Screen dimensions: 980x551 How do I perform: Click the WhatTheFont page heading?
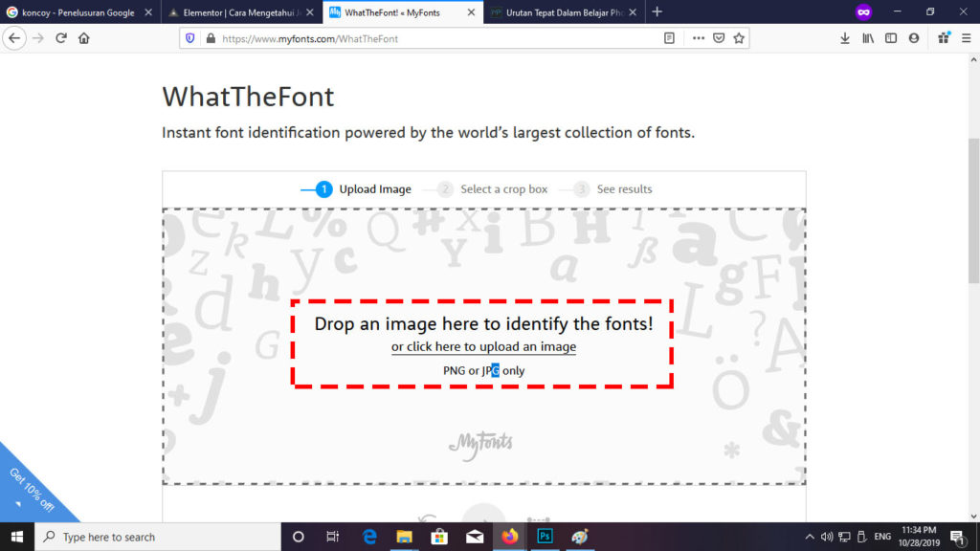[x=248, y=97]
